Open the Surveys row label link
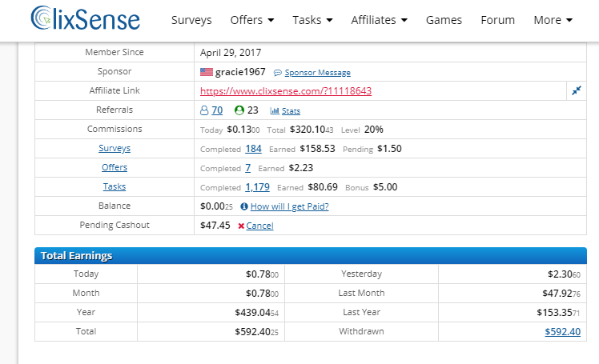 (115, 148)
